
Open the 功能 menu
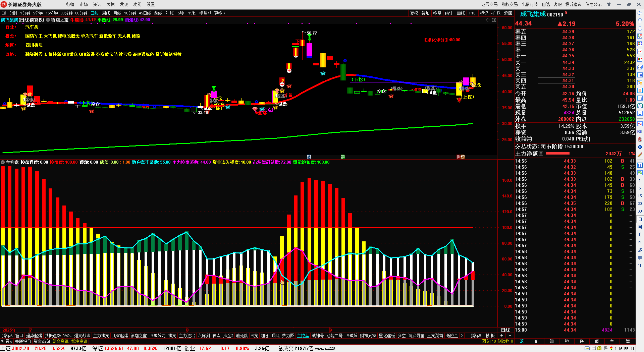point(138,4)
